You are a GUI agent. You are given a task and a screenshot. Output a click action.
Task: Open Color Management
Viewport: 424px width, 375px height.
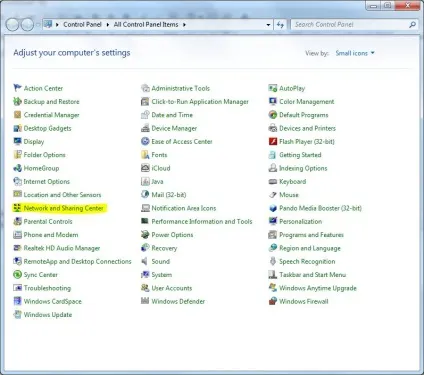click(307, 101)
